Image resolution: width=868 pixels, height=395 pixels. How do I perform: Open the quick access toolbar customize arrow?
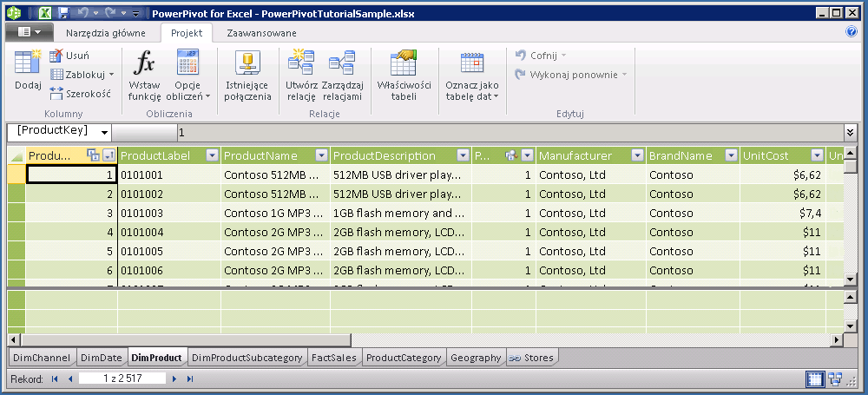pyautogui.click(x=136, y=13)
